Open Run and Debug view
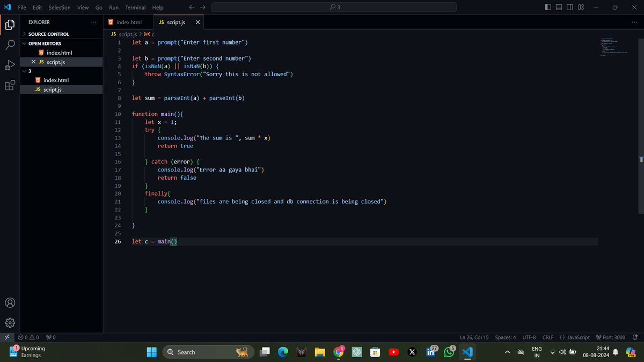The image size is (644, 362). 10,65
